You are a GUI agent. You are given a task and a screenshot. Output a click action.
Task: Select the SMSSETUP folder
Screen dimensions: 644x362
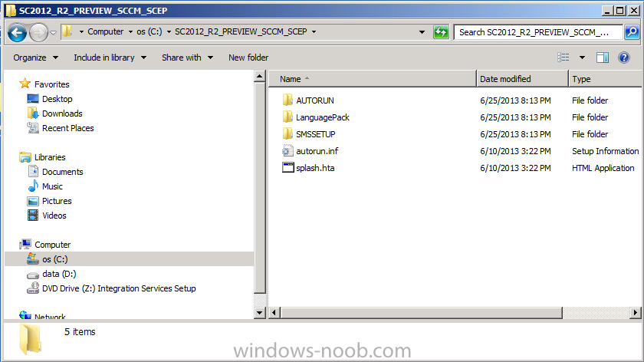[315, 134]
